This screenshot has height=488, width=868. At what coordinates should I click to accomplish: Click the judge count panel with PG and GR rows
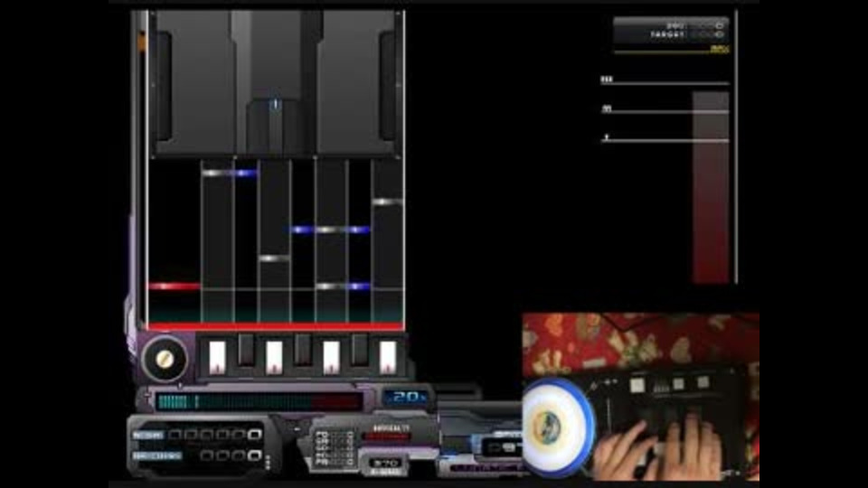(335, 447)
